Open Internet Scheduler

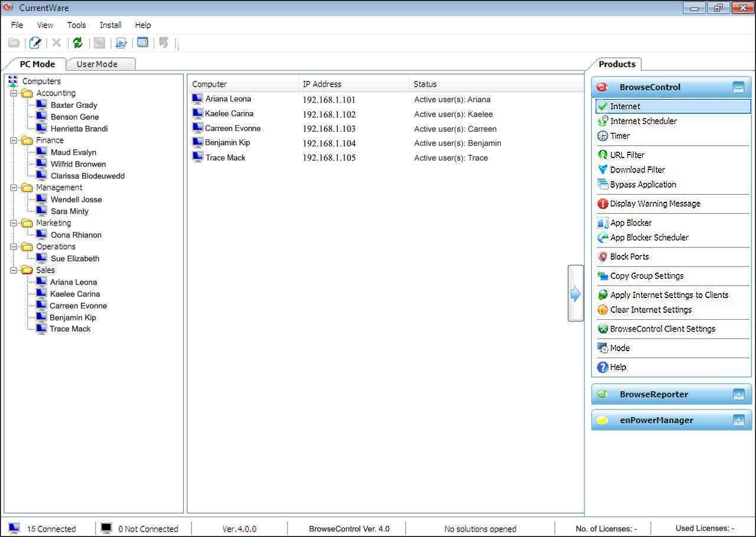tap(643, 121)
